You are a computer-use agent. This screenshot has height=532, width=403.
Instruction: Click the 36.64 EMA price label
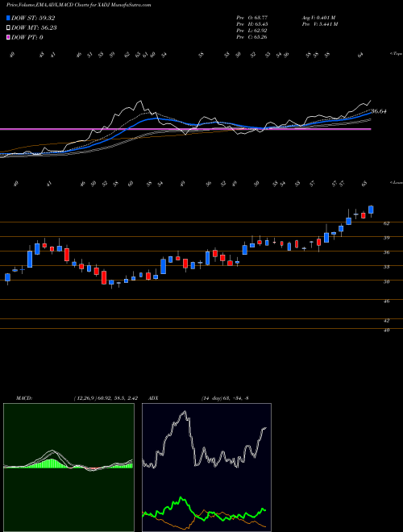379,111
